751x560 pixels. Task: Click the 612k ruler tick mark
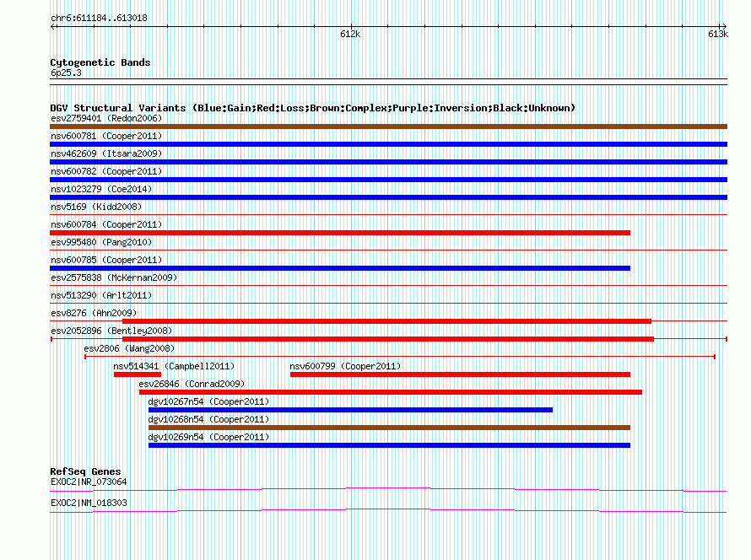pos(351,26)
